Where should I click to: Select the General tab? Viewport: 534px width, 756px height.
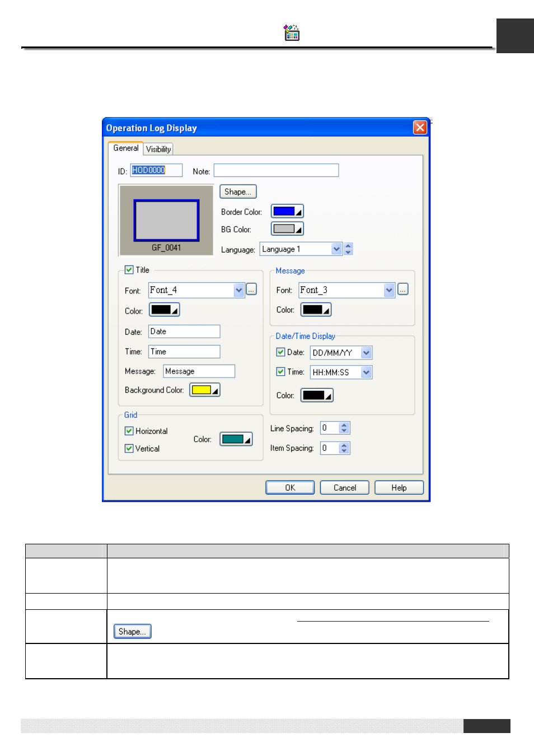[x=126, y=148]
